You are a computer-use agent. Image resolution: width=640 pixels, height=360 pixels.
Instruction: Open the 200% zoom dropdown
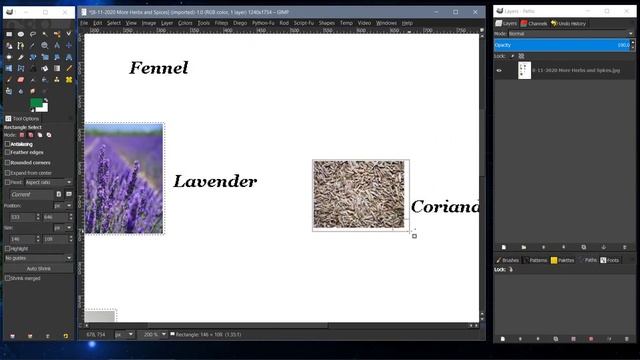coord(154,334)
